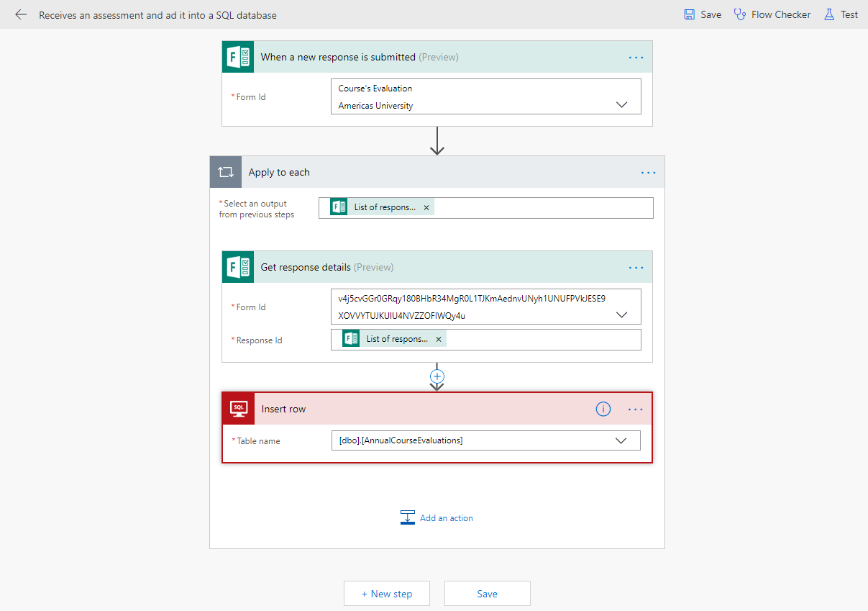The width and height of the screenshot is (868, 611).
Task: Collapse the Insert row header
Action: click(437, 409)
